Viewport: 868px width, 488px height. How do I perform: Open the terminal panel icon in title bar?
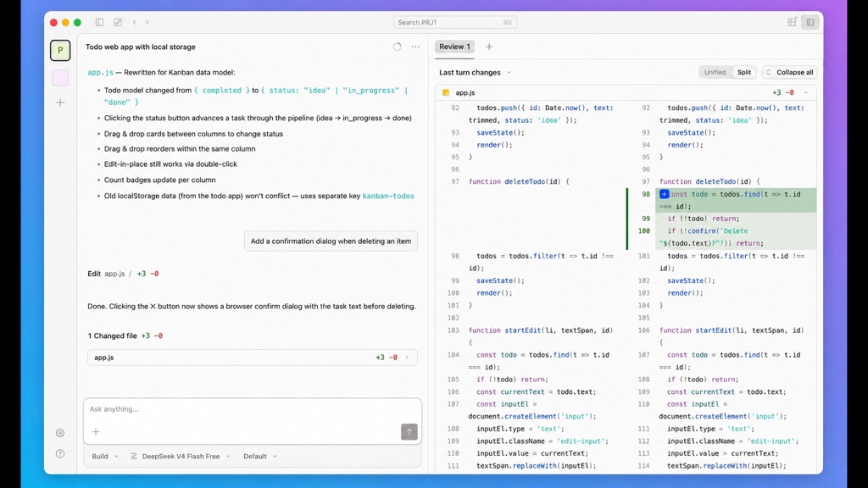pos(793,22)
